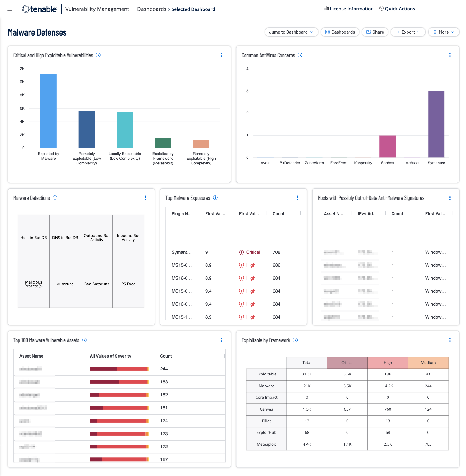Open the Malware Detections widget options menu
466x476 pixels.
145,198
